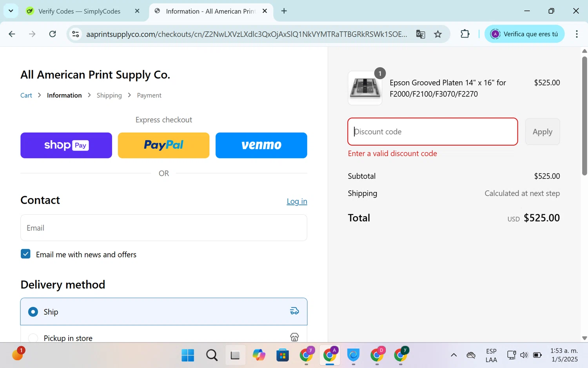Select the Information breadcrumb step
The width and height of the screenshot is (588, 368).
click(64, 95)
